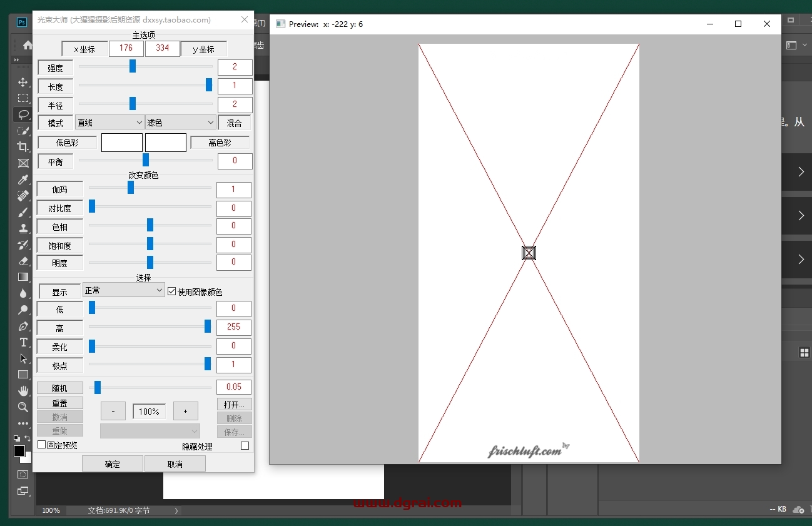
Task: Open the 正常 display dropdown
Action: pos(124,290)
